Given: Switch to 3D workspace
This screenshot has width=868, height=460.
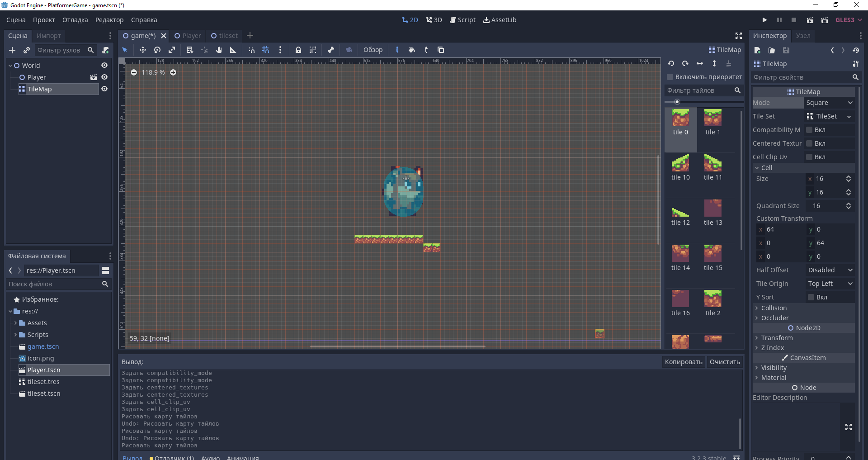Looking at the screenshot, I should tap(434, 20).
